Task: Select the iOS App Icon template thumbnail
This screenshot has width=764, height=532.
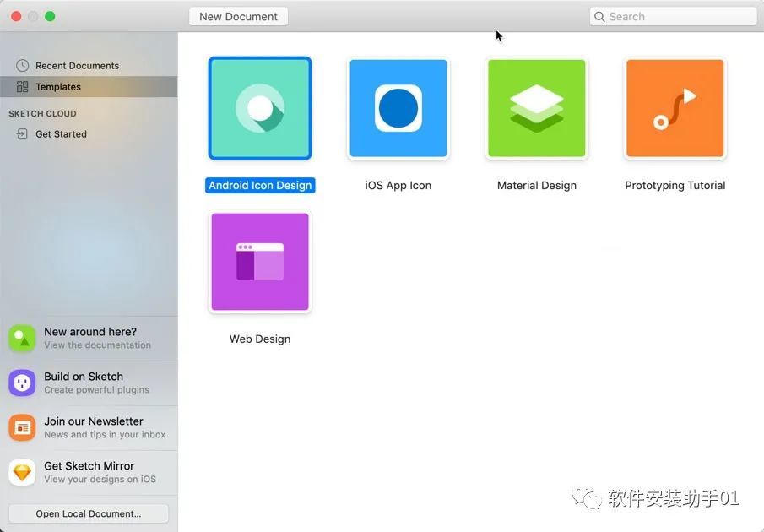Action: click(x=398, y=108)
